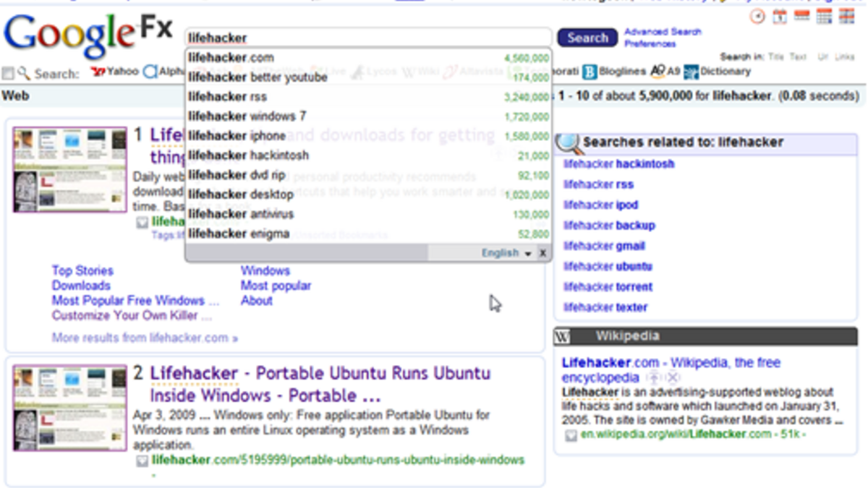Screen dimensions: 868x488
Task: Click the Wikipedia W icon in panel header
Action: 563,336
